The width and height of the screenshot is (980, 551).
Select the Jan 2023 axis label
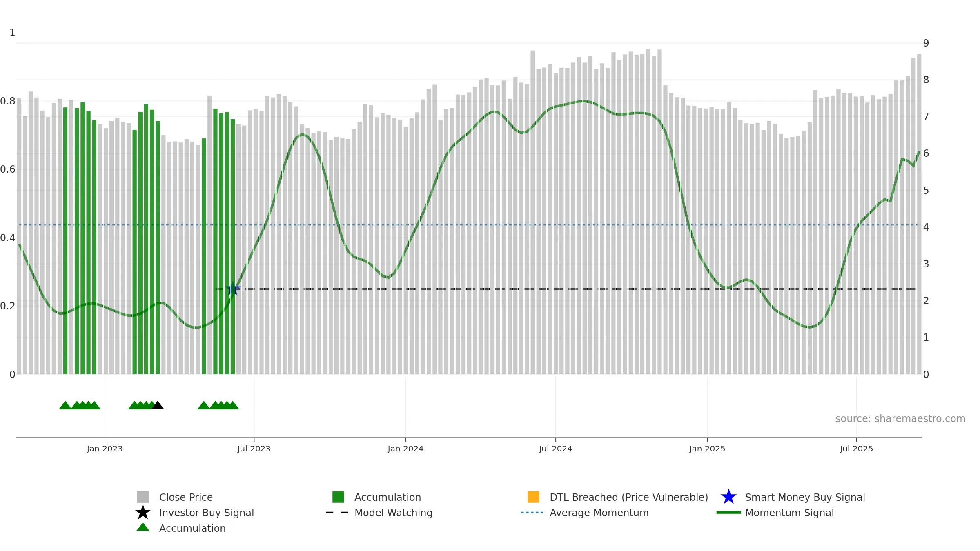pos(105,449)
